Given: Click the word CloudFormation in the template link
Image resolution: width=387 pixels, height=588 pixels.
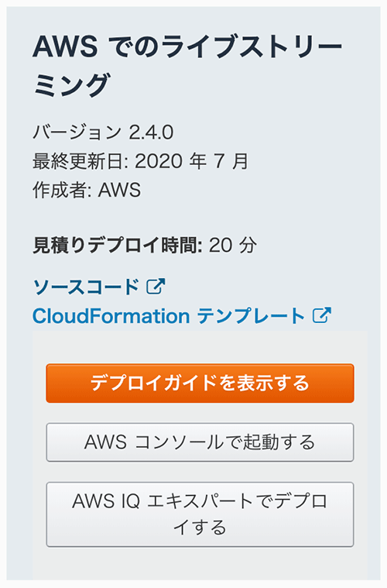Looking at the screenshot, I should coord(111,316).
